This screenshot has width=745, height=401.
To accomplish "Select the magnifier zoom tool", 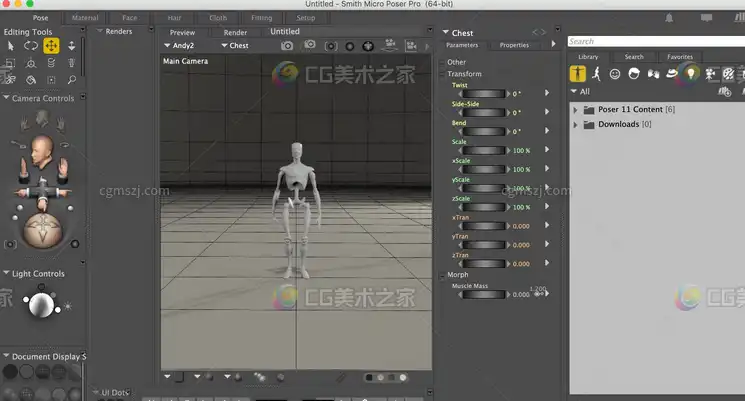I will click(x=71, y=79).
